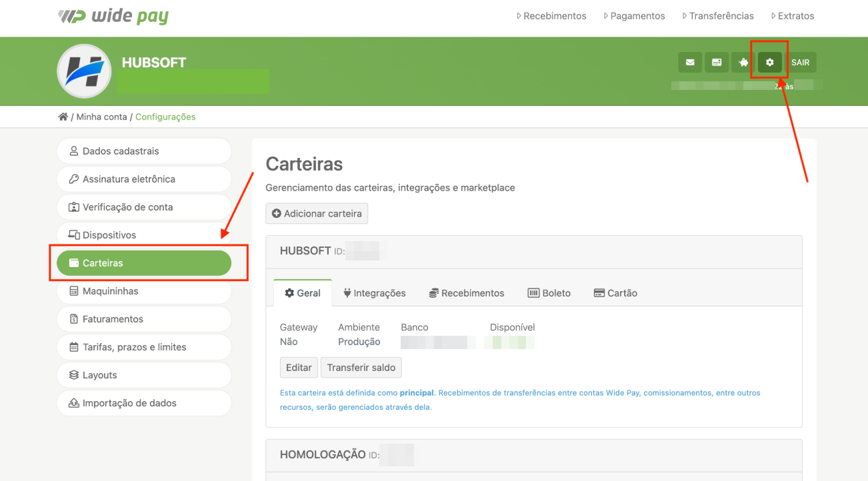The width and height of the screenshot is (868, 481).
Task: Open Assinatura eletrônica in sidebar
Action: 144,179
